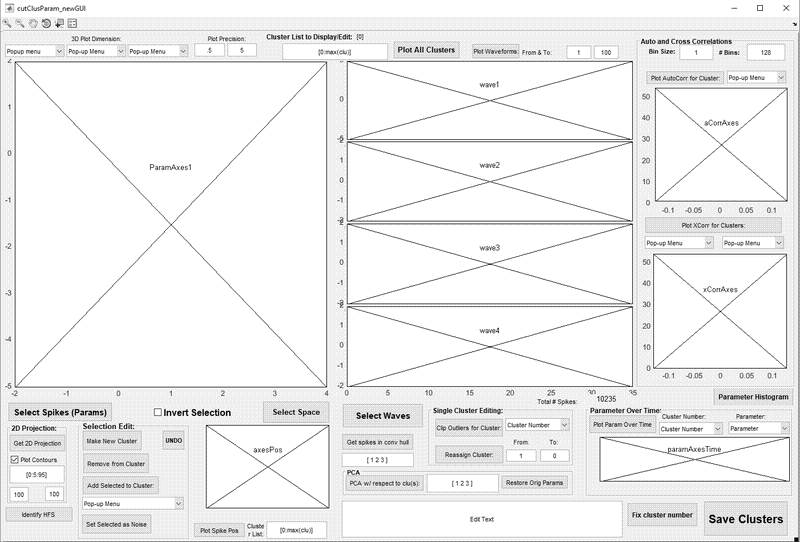Image resolution: width=800 pixels, height=542 pixels.
Task: Click the Cluster List field near Plot Spike Pos
Action: [x=296, y=530]
